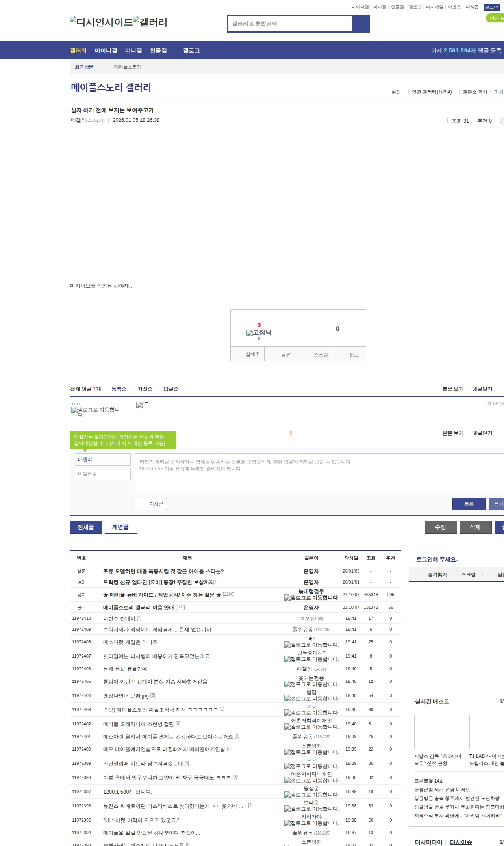504x846 pixels.
Task: Scrap the post using the 스크랩 button below the post
Action: click(315, 354)
